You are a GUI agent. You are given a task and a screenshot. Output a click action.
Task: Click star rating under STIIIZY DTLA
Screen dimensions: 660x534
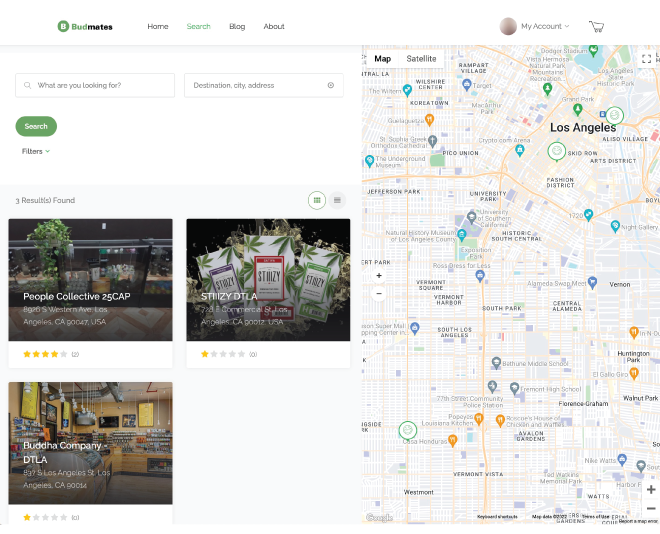click(x=223, y=354)
